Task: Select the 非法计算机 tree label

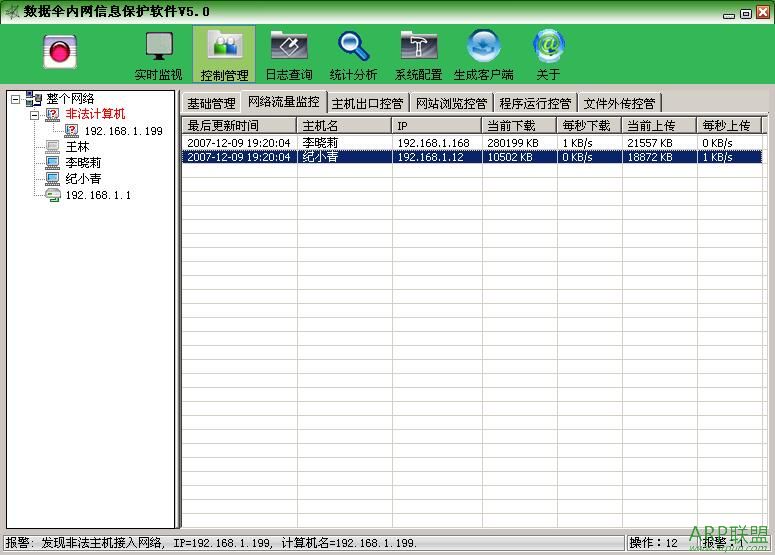Action: tap(95, 114)
